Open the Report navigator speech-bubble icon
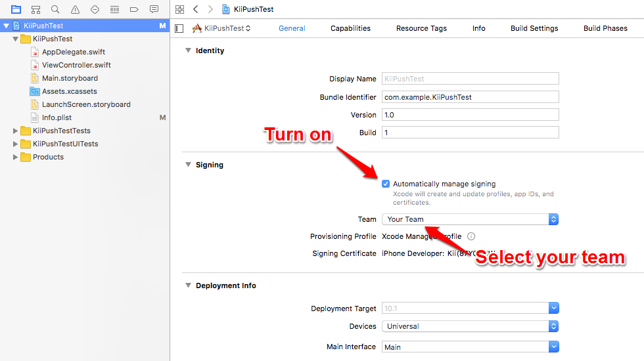644x361 pixels. coord(154,9)
